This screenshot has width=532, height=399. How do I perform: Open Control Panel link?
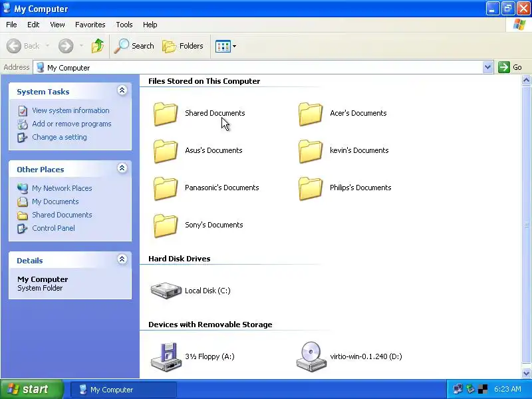tap(54, 228)
